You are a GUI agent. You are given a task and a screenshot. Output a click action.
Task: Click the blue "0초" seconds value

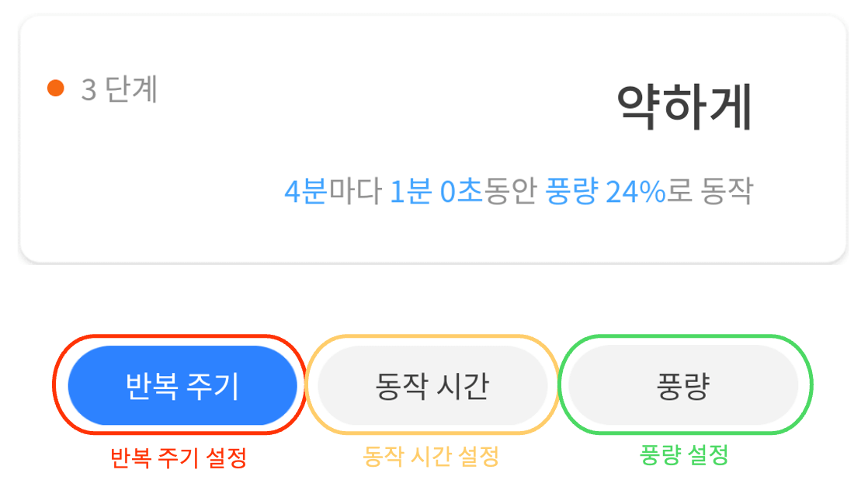pos(462,192)
